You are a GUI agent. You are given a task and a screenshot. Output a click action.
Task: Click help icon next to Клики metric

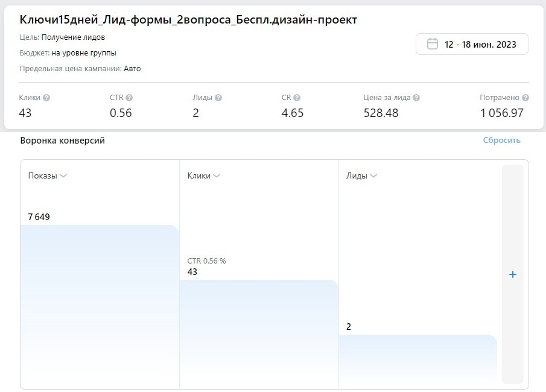coord(46,98)
